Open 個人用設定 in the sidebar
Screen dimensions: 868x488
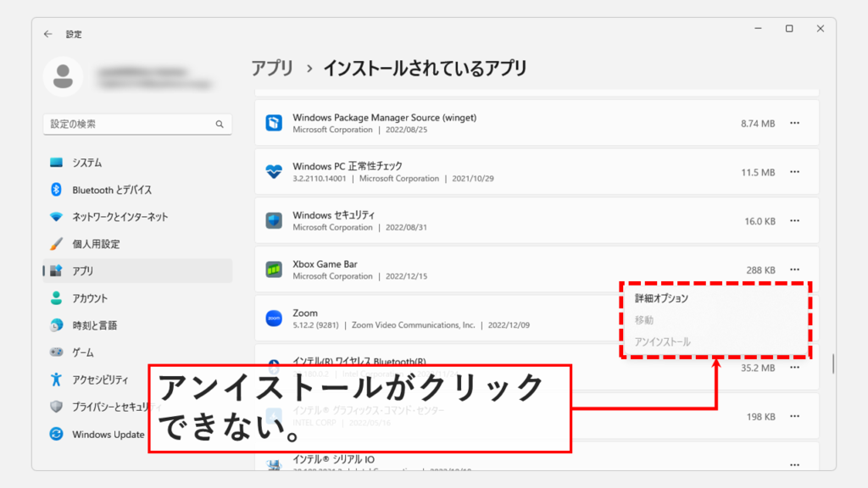click(x=137, y=244)
